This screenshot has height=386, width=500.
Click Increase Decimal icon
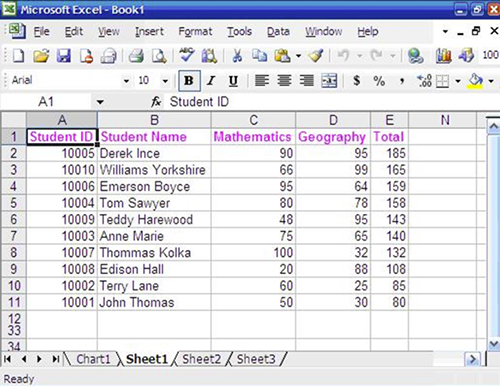pyautogui.click(x=424, y=81)
